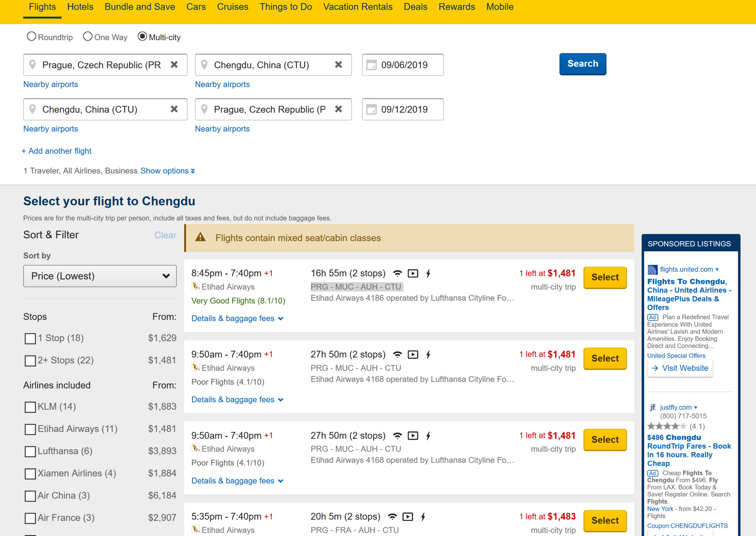This screenshot has height=536, width=756.
Task: Click Wi-Fi icon on 16h 55m flight
Action: 397,273
